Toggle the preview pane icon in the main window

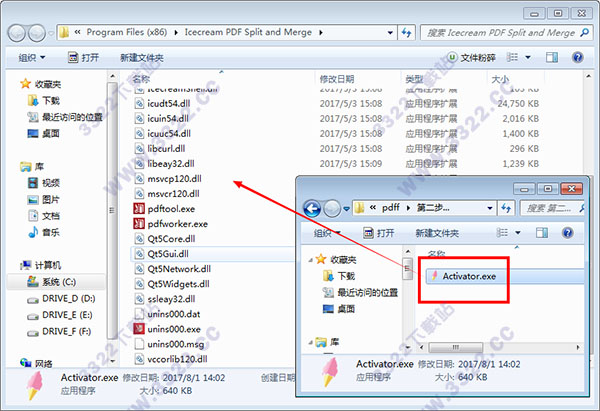(551, 57)
